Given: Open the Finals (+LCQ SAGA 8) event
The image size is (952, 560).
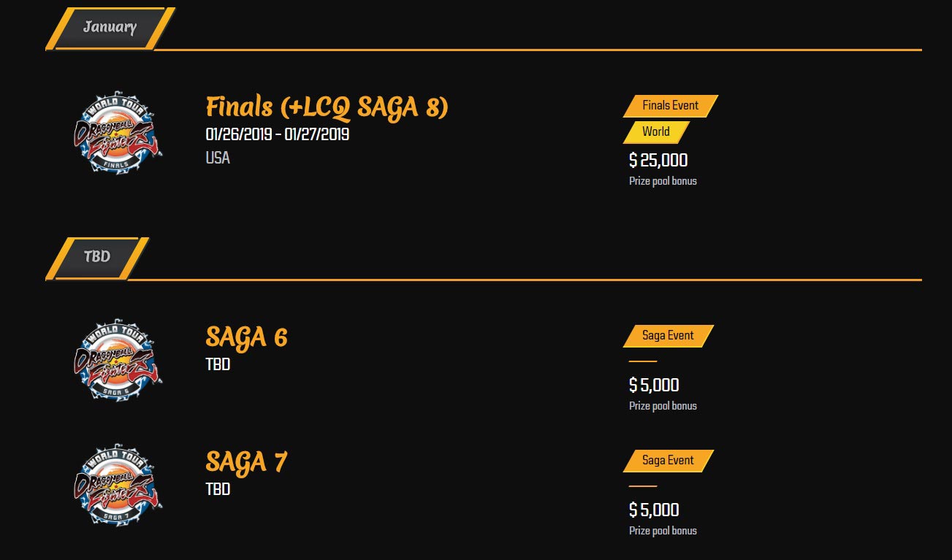Looking at the screenshot, I should coord(327,107).
